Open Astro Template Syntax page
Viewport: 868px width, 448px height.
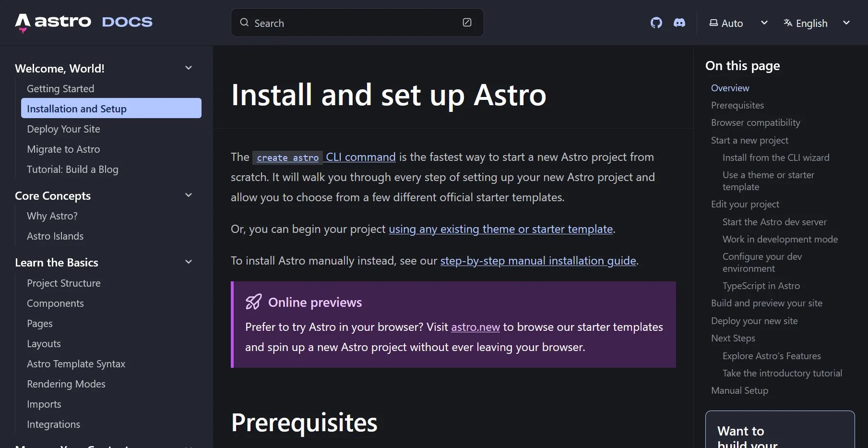(76, 363)
